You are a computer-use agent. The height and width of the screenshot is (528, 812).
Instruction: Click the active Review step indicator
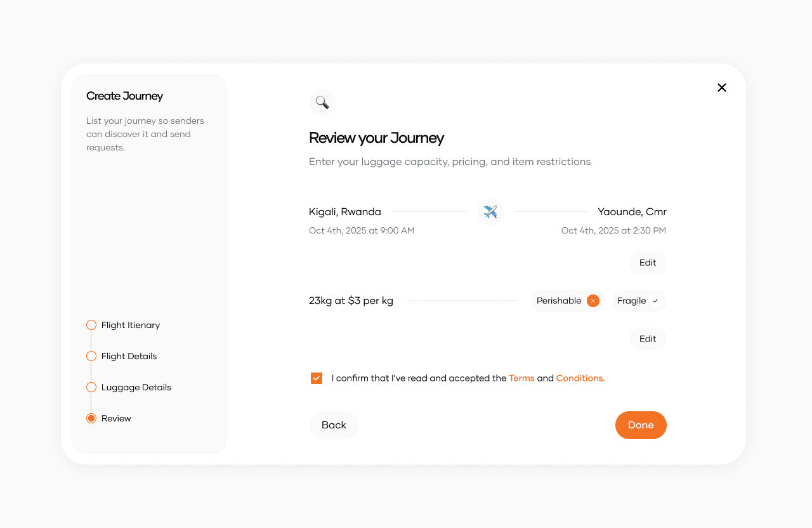click(x=91, y=418)
